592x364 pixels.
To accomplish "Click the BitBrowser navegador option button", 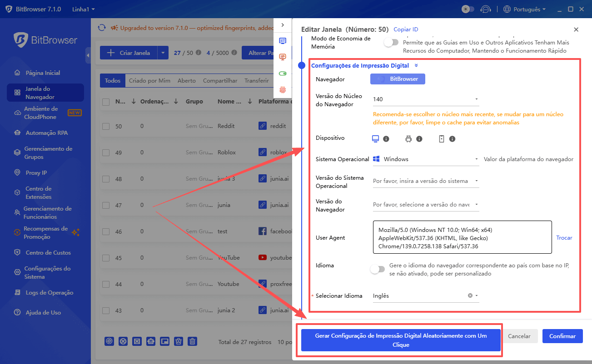I will point(398,79).
